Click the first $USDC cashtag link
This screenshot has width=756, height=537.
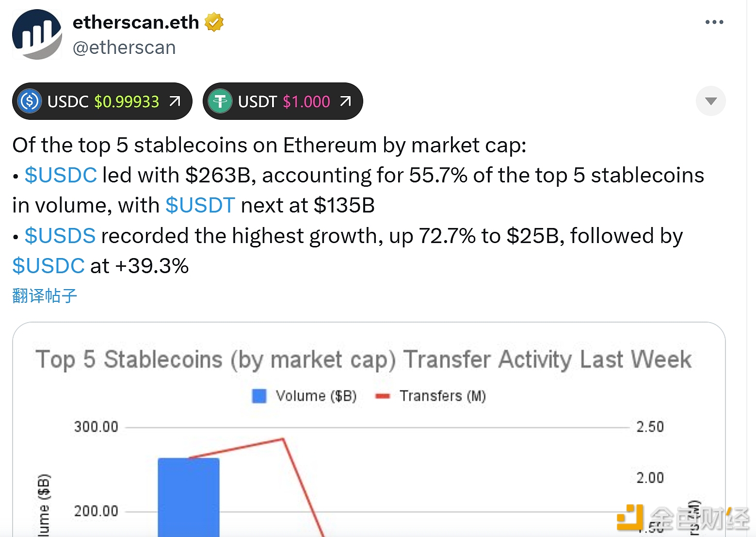[61, 175]
